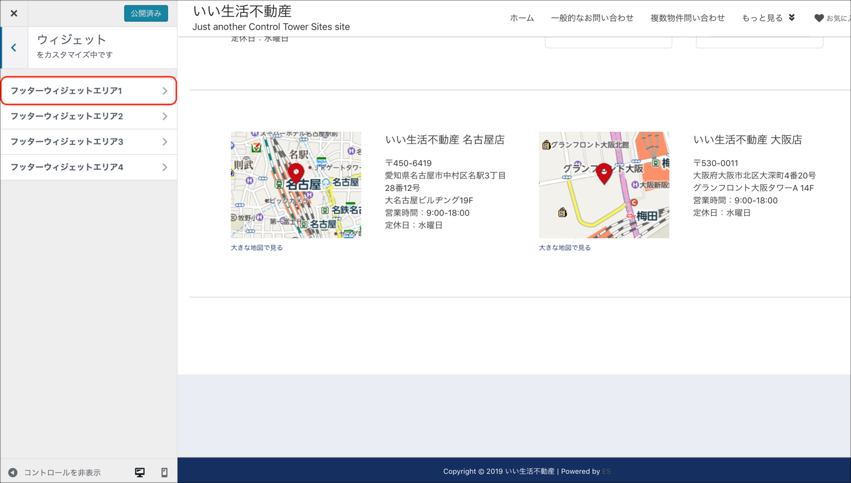Open フッターウィジェットエリア1 section
The image size is (851, 483).
[88, 91]
